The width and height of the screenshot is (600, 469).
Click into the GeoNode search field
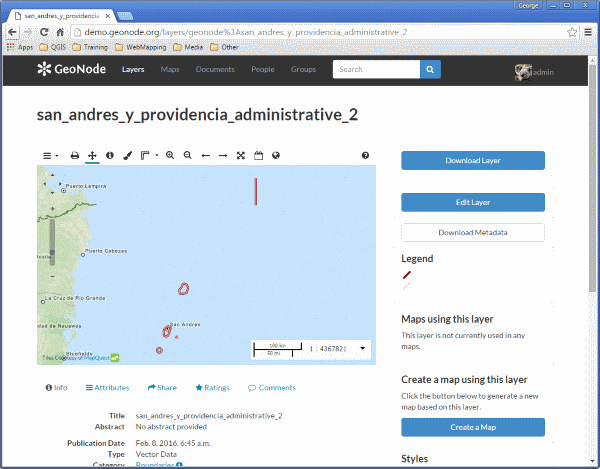376,69
